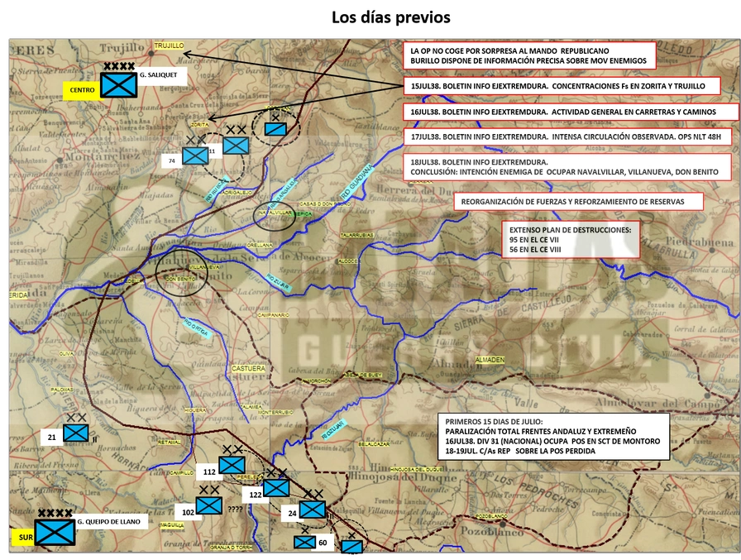The width and height of the screenshot is (741, 560).
Task: Click the yellow 'CABEZA DE BUEY' label
Action: coord(362,376)
